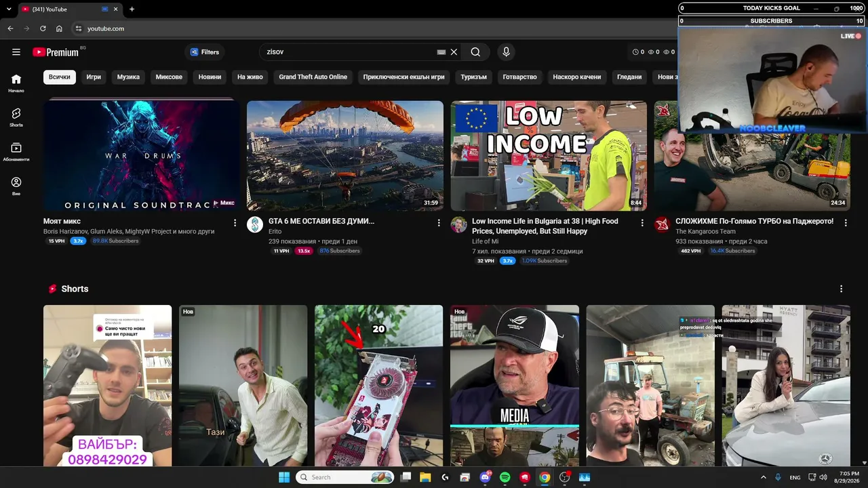
Task: Open Life of Mi channel avatar
Action: [459, 225]
